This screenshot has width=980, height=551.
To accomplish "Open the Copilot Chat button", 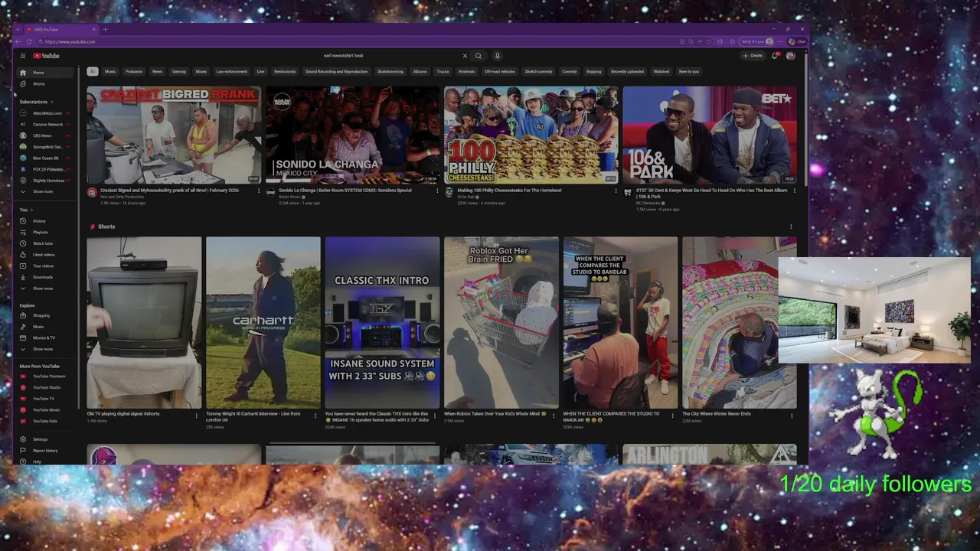I will click(x=798, y=42).
